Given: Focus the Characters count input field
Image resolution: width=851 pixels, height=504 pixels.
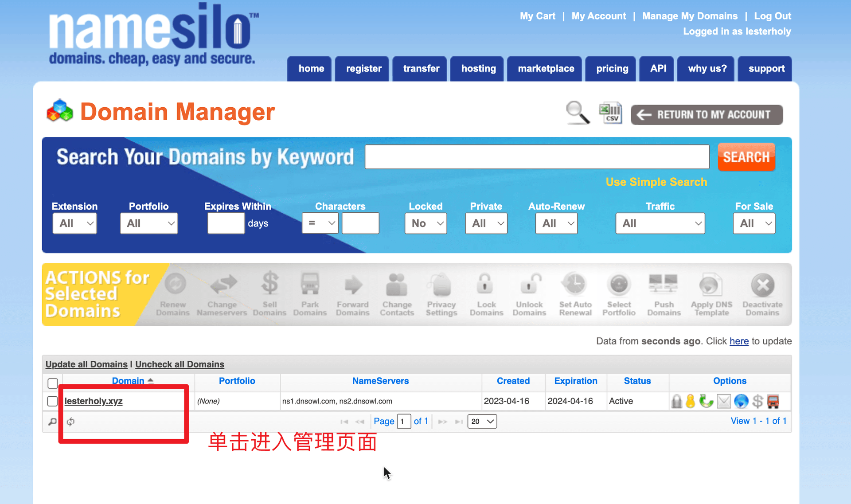Looking at the screenshot, I should point(360,223).
